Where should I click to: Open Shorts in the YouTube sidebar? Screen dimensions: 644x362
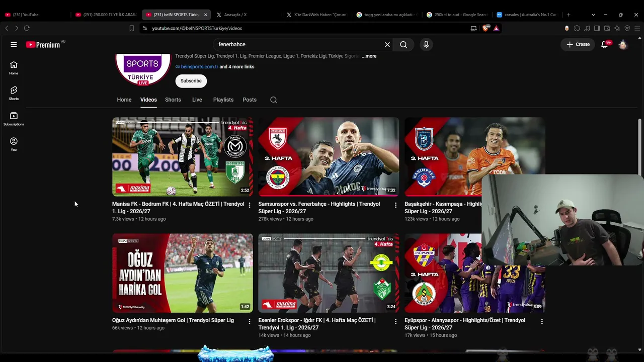tap(14, 93)
